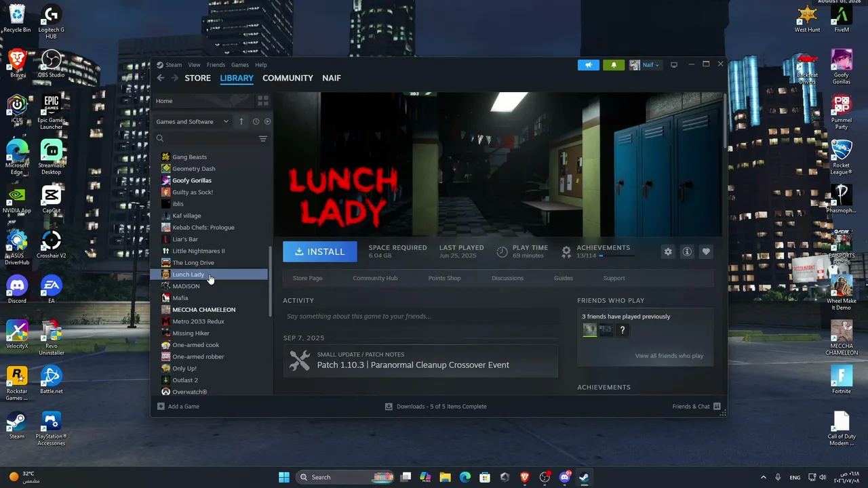868x488 pixels.
Task: Open Discord from the desktop
Action: click(x=17, y=289)
